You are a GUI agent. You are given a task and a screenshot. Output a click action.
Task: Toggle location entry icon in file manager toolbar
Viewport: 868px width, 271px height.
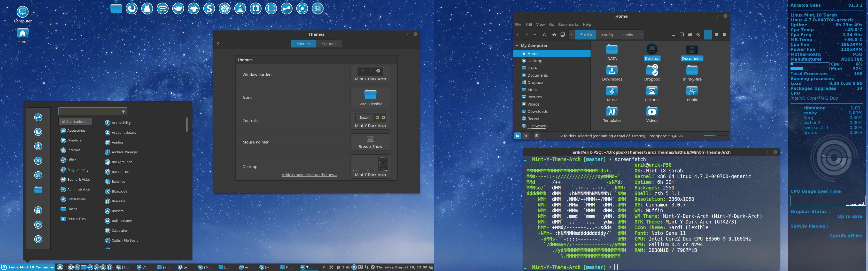tap(673, 35)
